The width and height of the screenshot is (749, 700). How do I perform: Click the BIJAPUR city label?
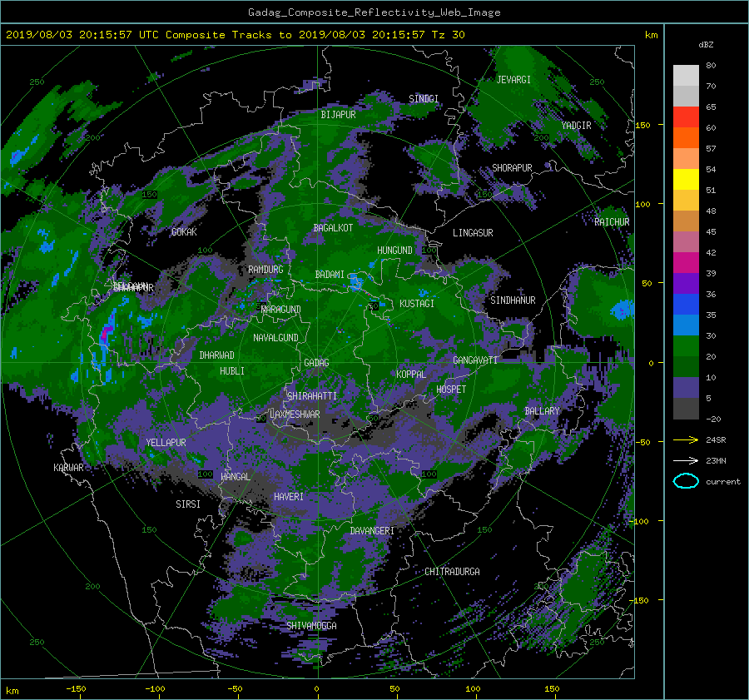pyautogui.click(x=338, y=115)
